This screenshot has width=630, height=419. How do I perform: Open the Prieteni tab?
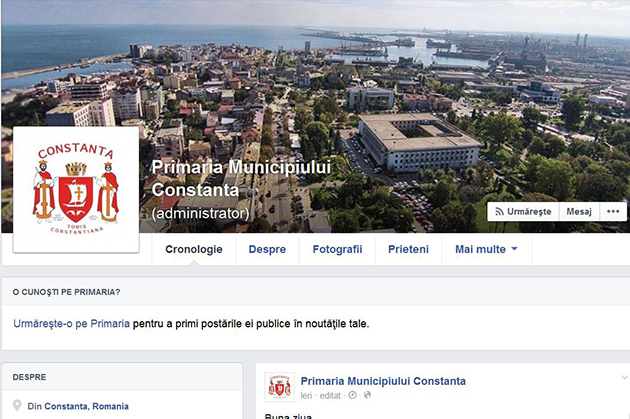pyautogui.click(x=408, y=249)
